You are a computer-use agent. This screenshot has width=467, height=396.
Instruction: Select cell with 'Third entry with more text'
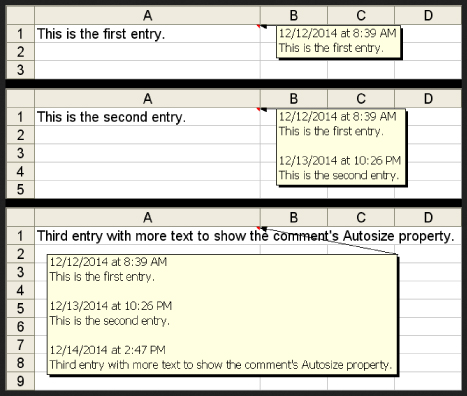147,236
